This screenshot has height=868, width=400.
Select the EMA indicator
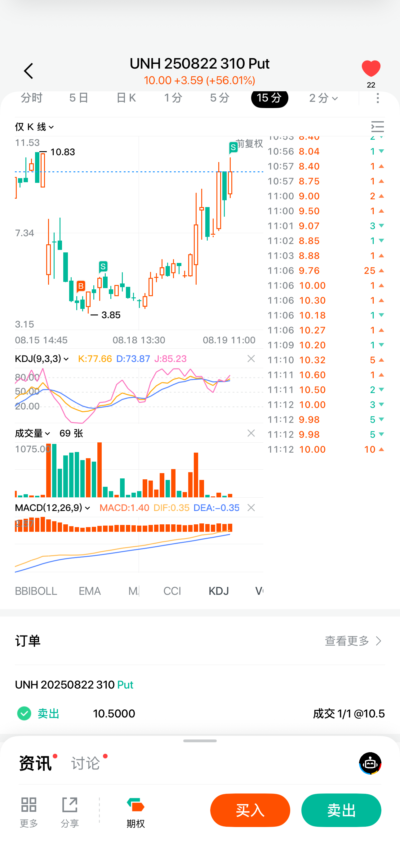90,591
